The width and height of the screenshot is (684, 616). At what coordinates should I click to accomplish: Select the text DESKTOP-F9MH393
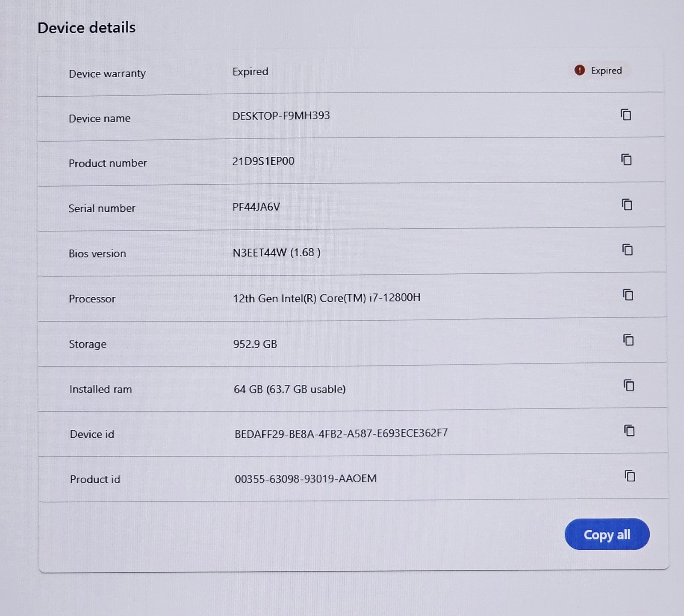tap(281, 116)
